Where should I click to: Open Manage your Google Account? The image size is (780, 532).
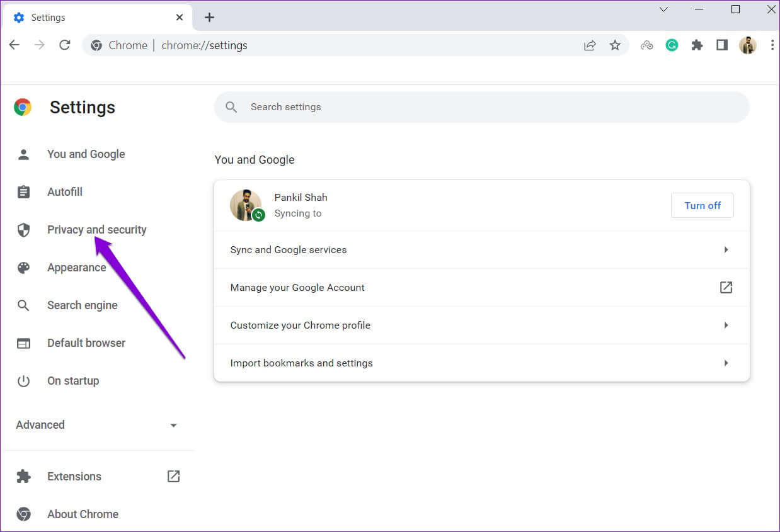pos(482,288)
